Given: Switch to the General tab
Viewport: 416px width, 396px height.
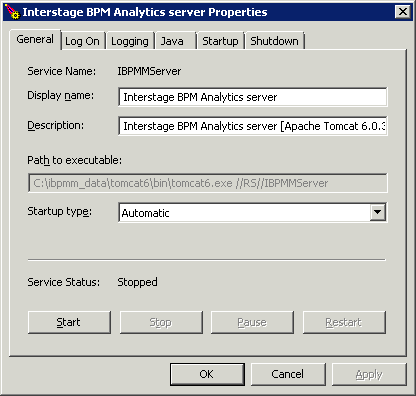Looking at the screenshot, I should [35, 40].
